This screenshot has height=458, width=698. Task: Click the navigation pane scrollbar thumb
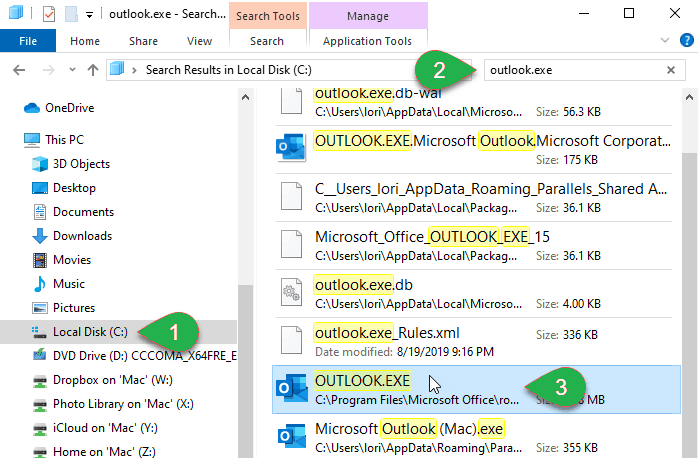click(245, 370)
